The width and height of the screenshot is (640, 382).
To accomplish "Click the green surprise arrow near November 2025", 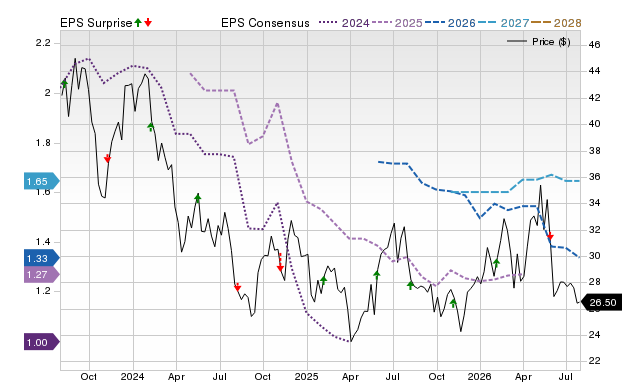I will pos(453,303).
